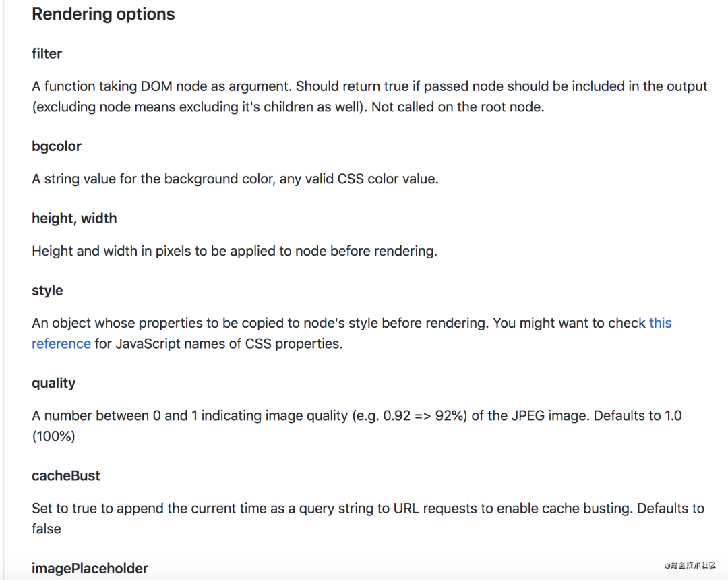Click the "Not called on the root node" sentence

[x=457, y=107]
